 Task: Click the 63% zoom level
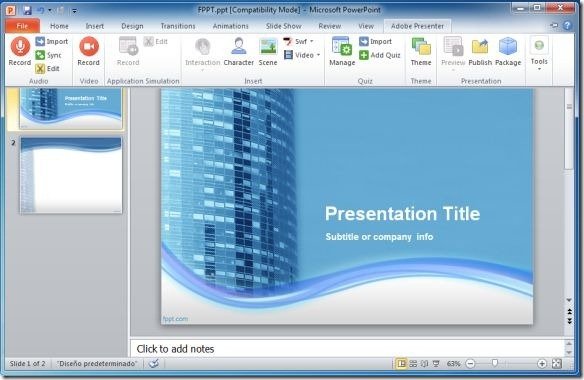pos(453,364)
